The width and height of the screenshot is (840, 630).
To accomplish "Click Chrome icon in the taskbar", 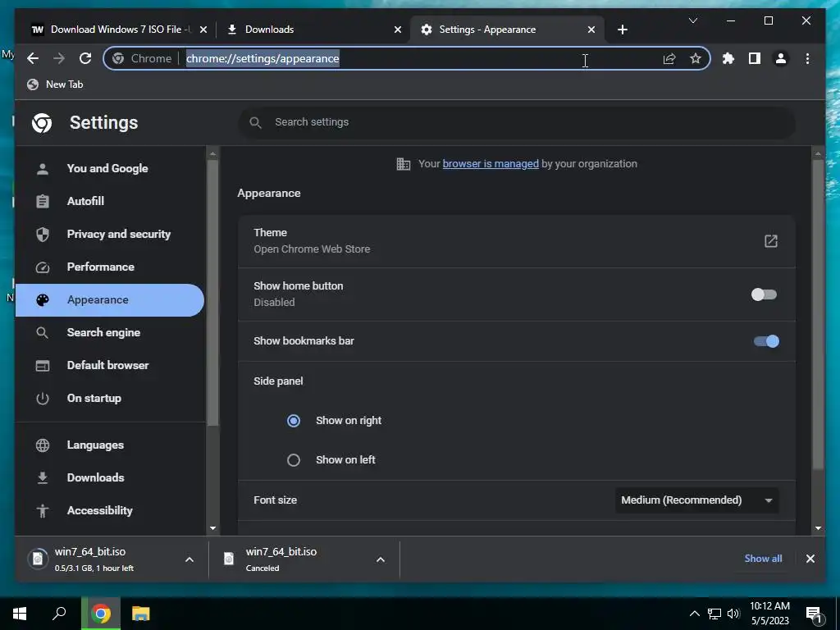I will coord(101,614).
